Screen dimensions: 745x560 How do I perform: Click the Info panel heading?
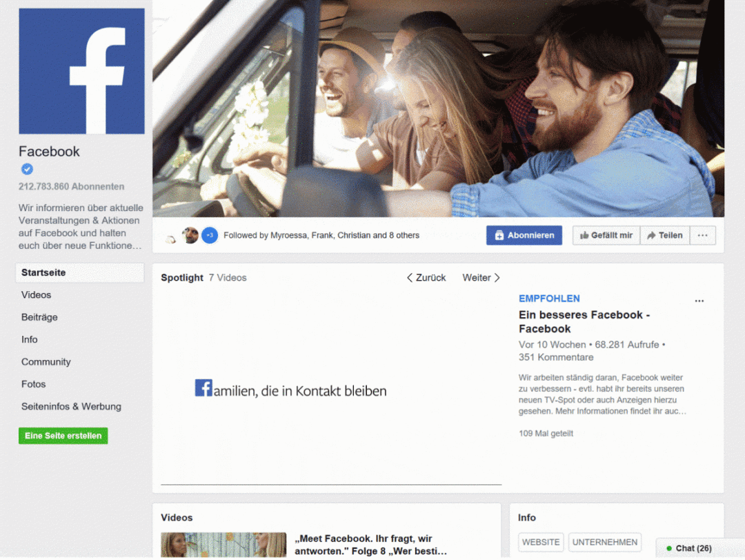coord(527,518)
